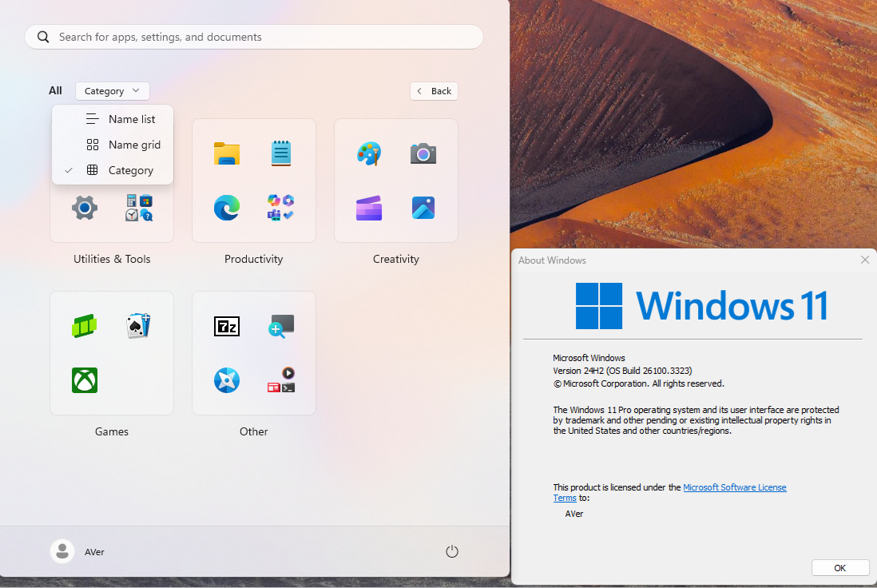The width and height of the screenshot is (877, 588).
Task: Launch Xbox Game Bar green icon
Action: 85,326
